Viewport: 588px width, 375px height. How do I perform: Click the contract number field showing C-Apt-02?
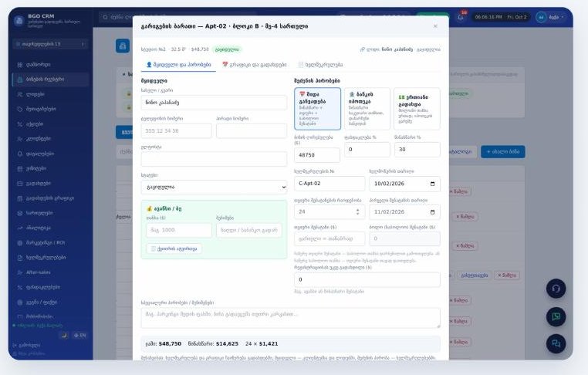pos(329,184)
